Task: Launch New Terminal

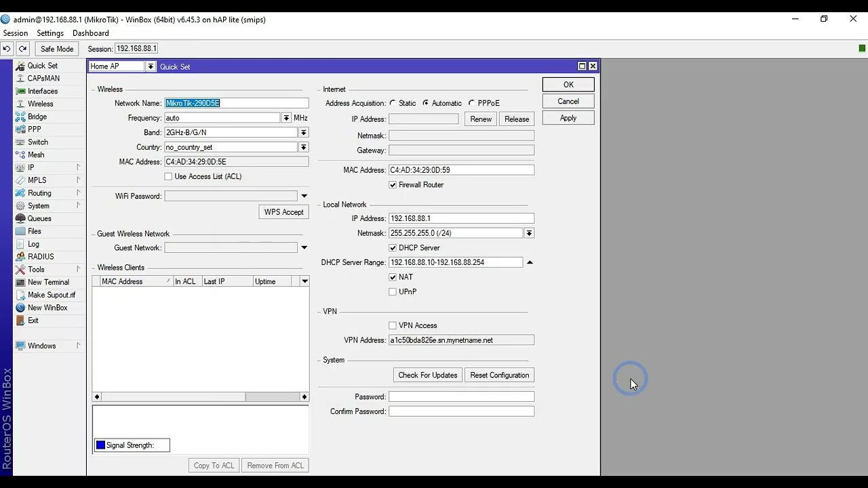Action: pos(48,282)
